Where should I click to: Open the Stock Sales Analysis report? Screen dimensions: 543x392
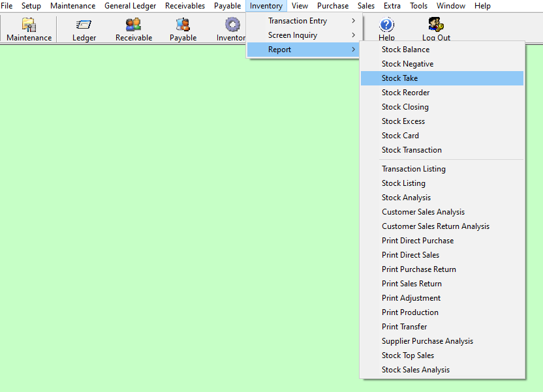coord(442,370)
